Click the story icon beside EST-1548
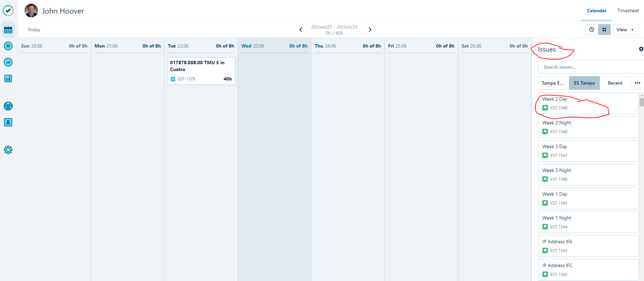This screenshot has width=644, height=281. click(x=545, y=131)
